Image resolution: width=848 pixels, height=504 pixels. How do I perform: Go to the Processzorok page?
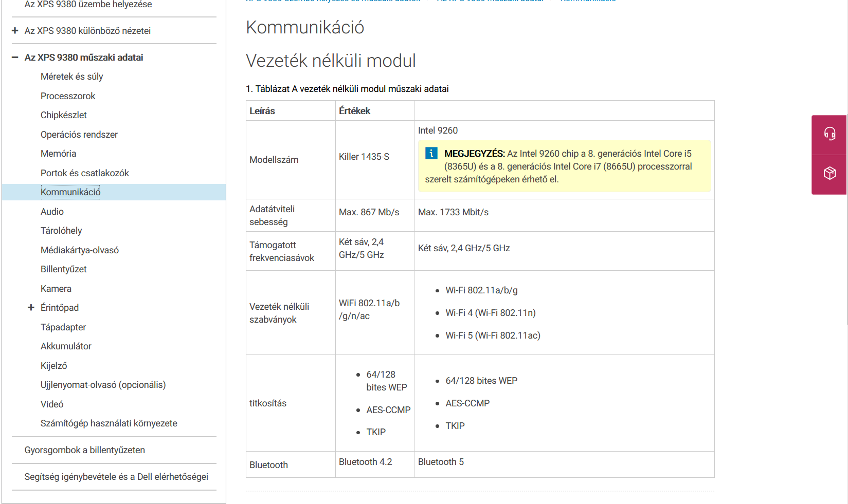click(x=68, y=96)
